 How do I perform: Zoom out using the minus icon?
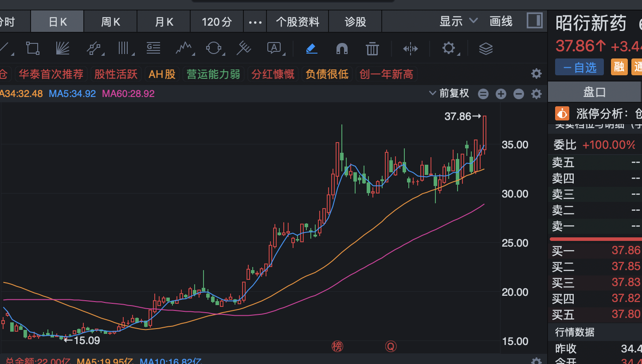[x=518, y=94]
